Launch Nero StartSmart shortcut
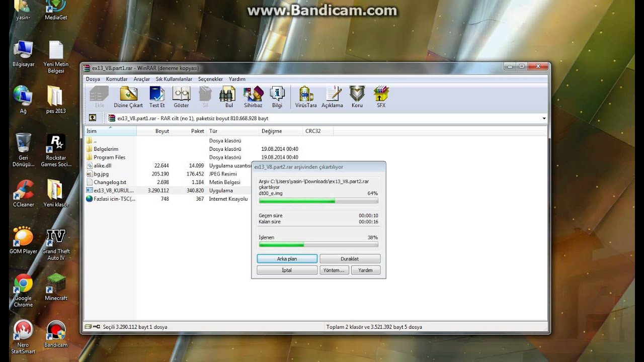This screenshot has height=362, width=644. coord(23,337)
